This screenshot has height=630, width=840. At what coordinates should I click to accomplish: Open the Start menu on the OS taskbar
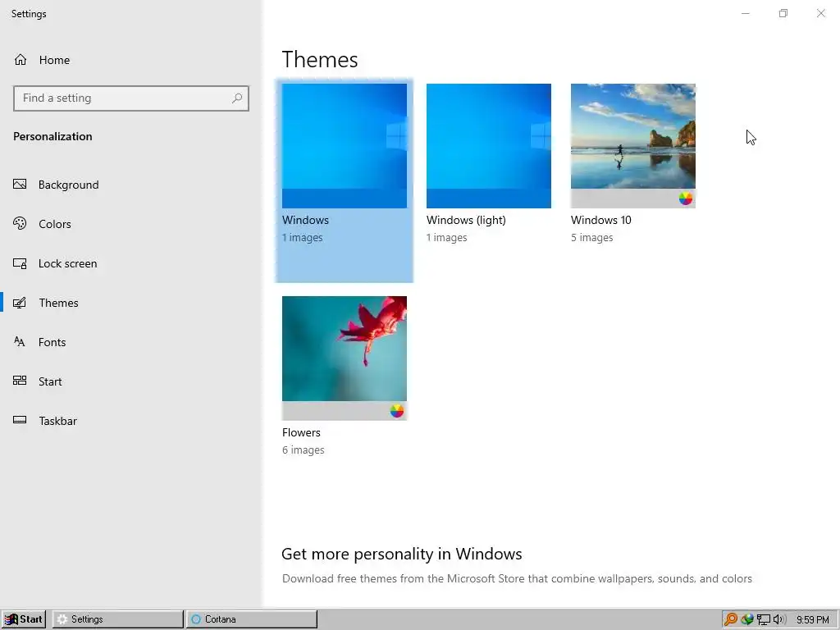24,619
